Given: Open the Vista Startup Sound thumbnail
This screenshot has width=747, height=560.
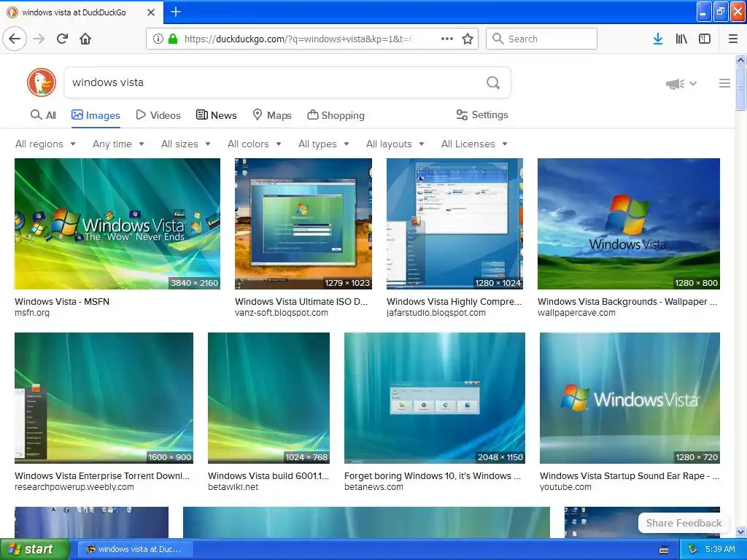Looking at the screenshot, I should tap(630, 398).
